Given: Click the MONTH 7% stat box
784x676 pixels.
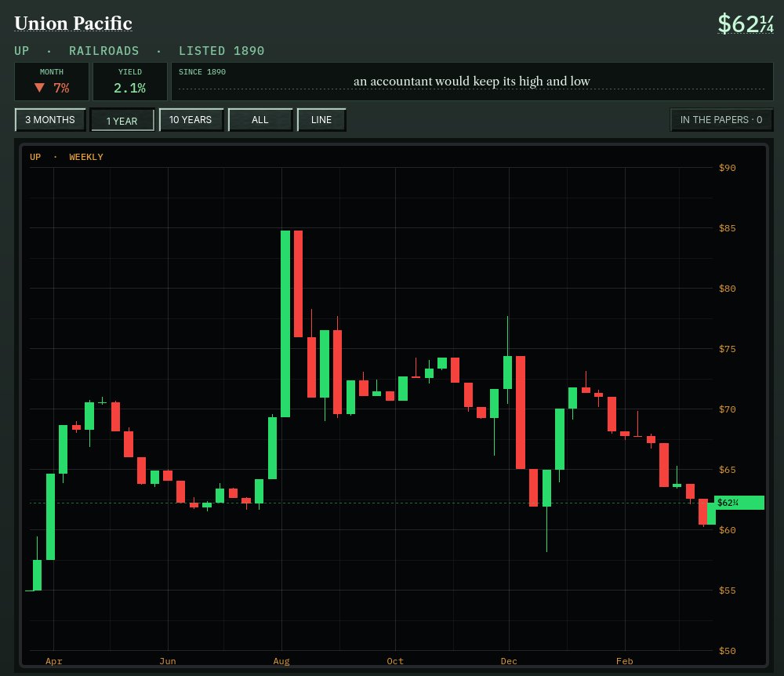Looking at the screenshot, I should (52, 82).
